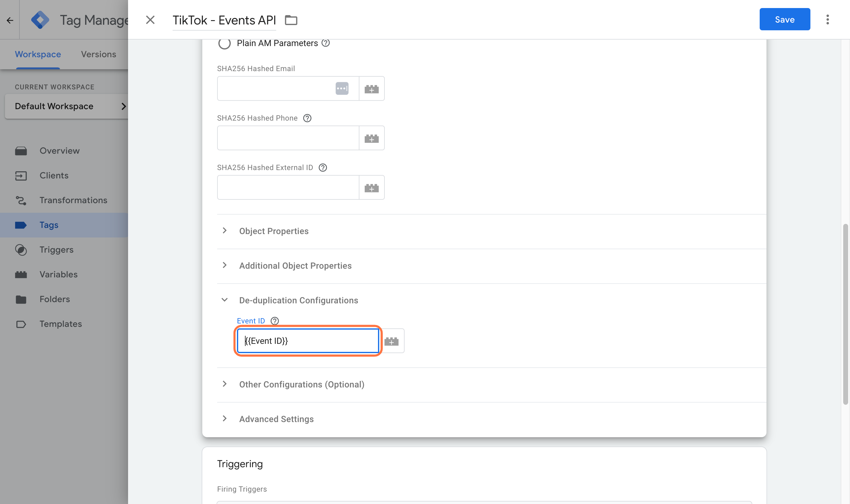Click the Folders sidebar icon
This screenshot has width=850, height=504.
21,299
